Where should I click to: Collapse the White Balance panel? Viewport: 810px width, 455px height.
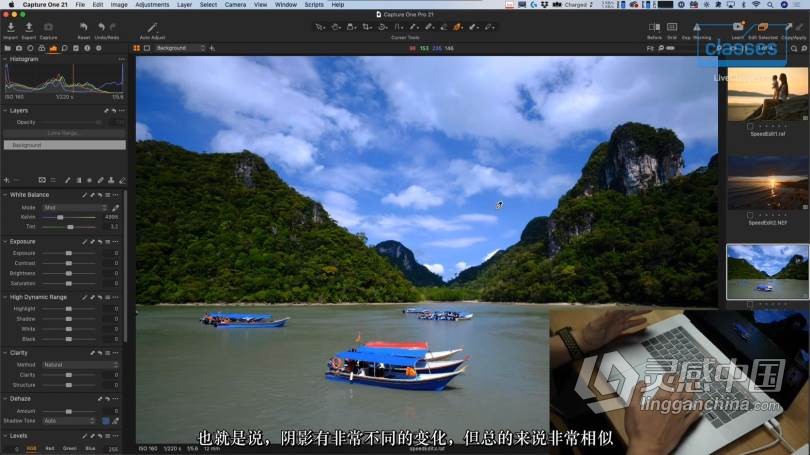tap(5, 195)
